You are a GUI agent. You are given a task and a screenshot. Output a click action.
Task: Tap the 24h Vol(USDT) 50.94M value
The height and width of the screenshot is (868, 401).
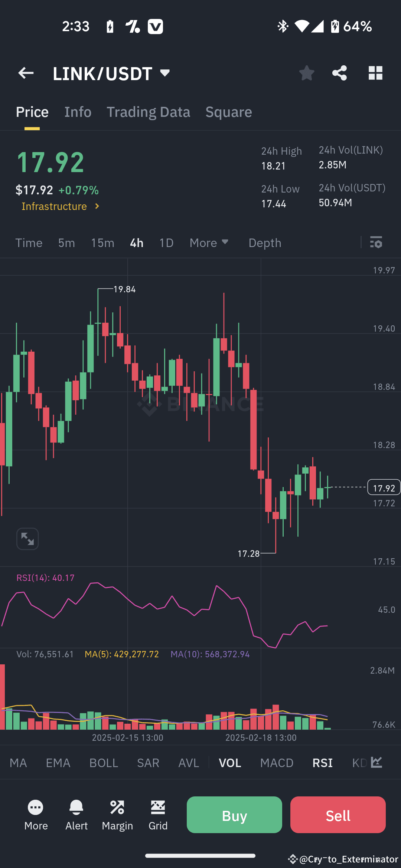[335, 203]
